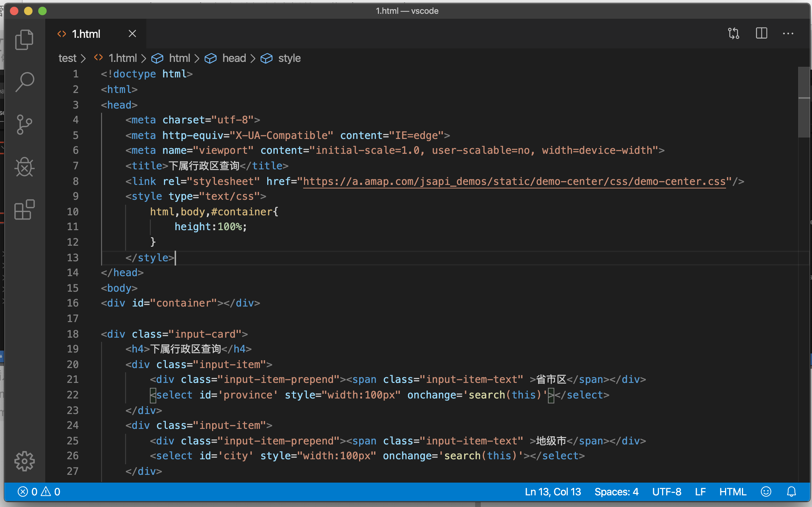Open the Source Control panel icon
The image size is (812, 507).
coord(24,124)
